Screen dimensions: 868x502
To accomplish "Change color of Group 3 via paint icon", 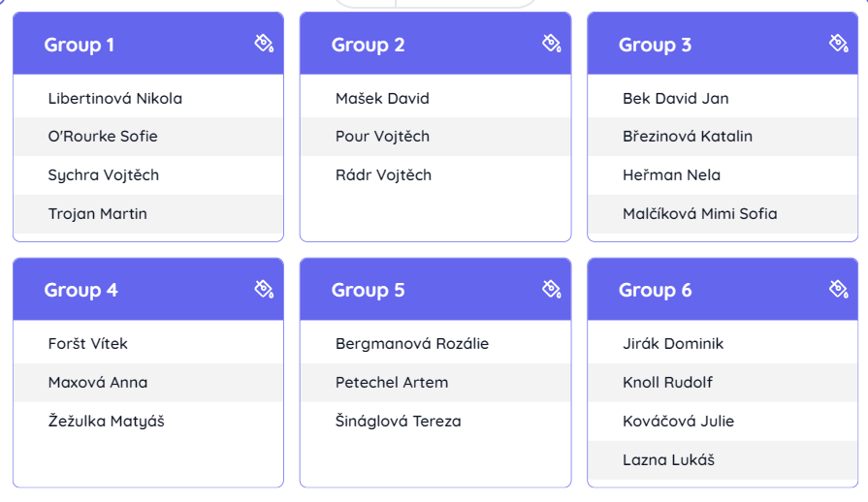I will 839,43.
